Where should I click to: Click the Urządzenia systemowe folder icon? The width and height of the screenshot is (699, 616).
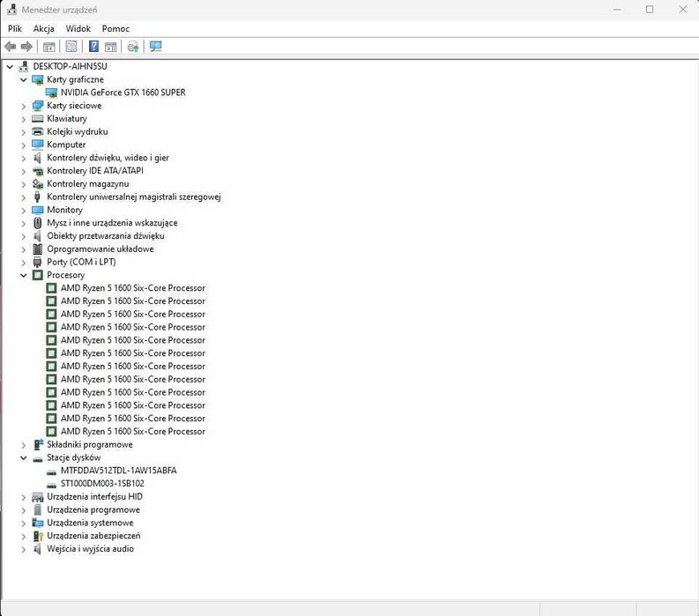(x=37, y=523)
